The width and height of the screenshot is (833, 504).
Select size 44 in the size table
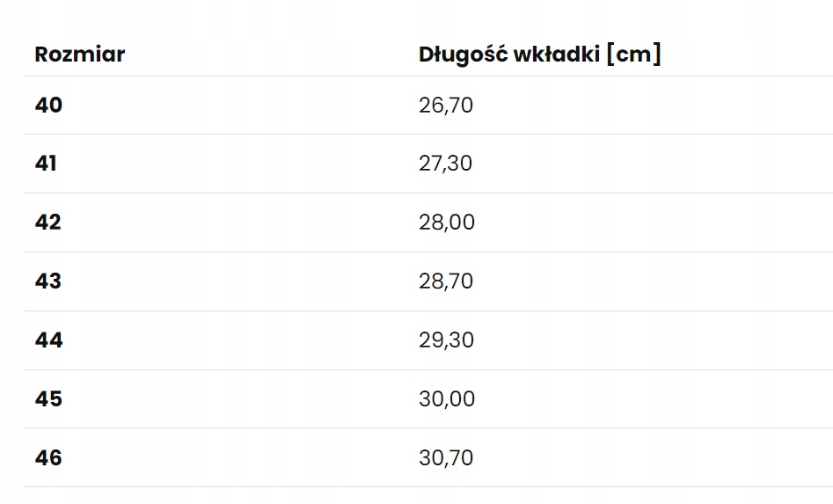click(x=48, y=340)
